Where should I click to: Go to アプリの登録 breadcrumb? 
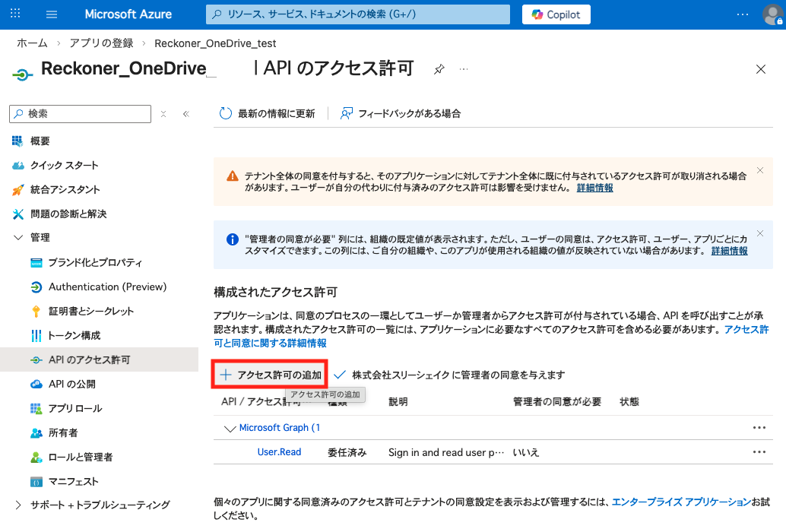click(101, 43)
